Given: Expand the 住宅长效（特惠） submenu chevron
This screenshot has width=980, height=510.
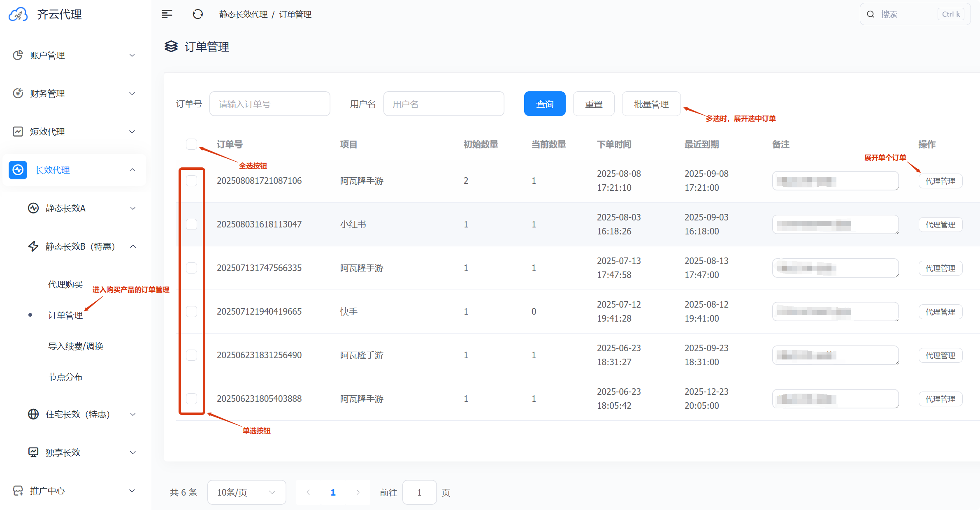Looking at the screenshot, I should 133,414.
